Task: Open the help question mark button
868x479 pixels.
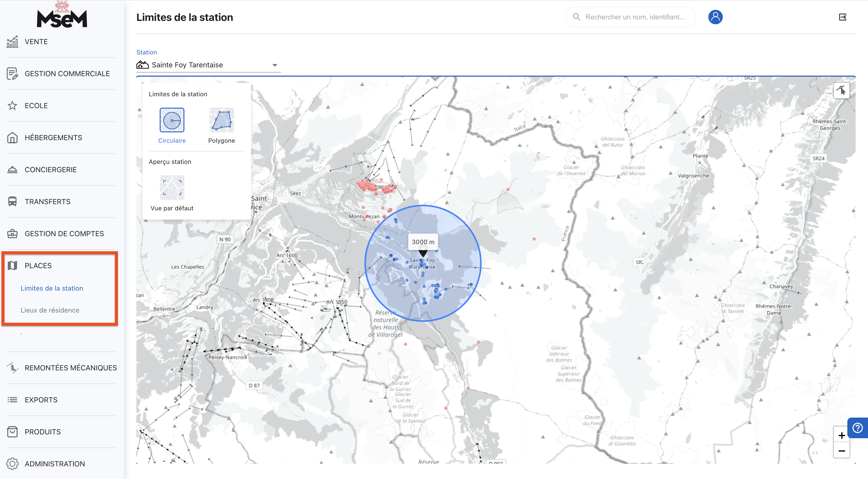Action: point(858,428)
